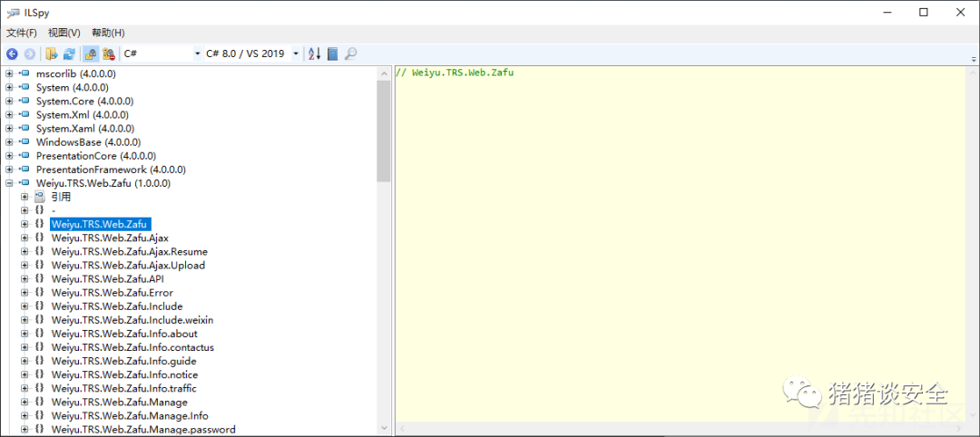Click the tree scrollbar down arrow
This screenshot has height=437, width=980.
[383, 429]
